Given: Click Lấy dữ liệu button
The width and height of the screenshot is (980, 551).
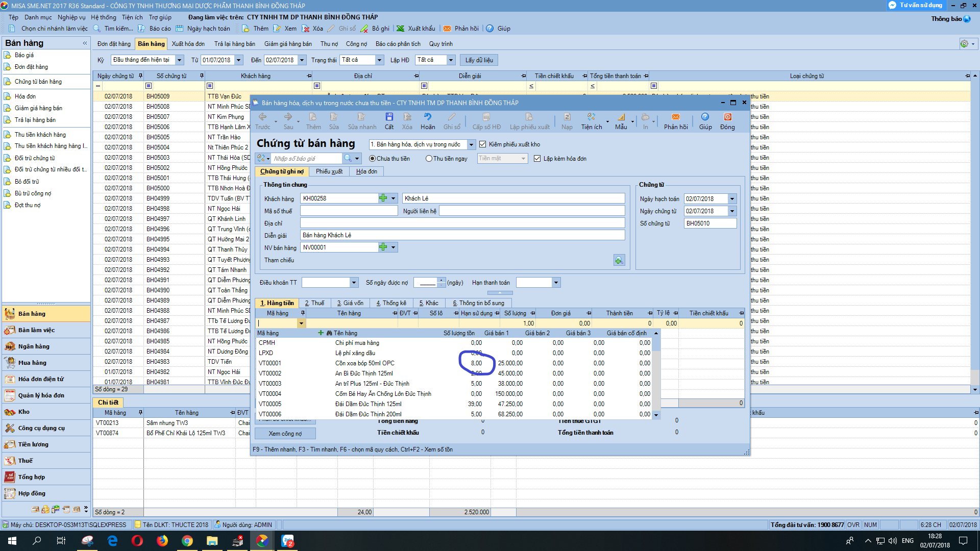Looking at the screenshot, I should tap(479, 60).
